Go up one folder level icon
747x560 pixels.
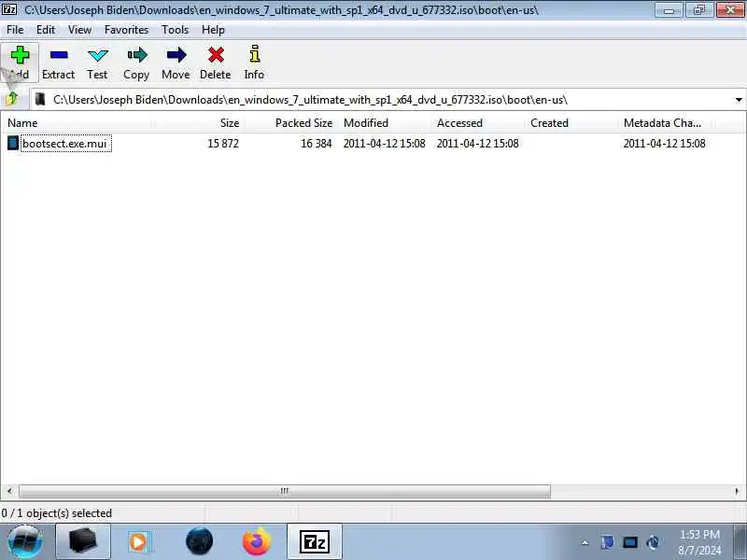point(11,99)
